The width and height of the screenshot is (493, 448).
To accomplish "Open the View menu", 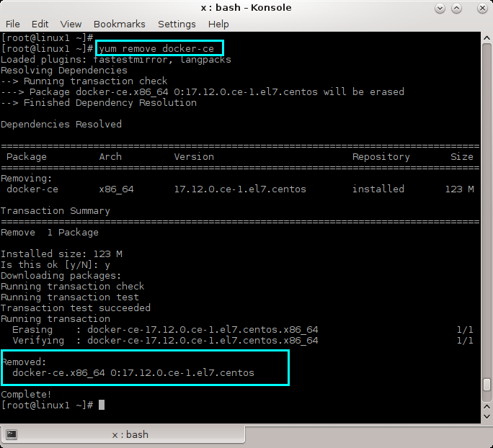I will tap(71, 24).
